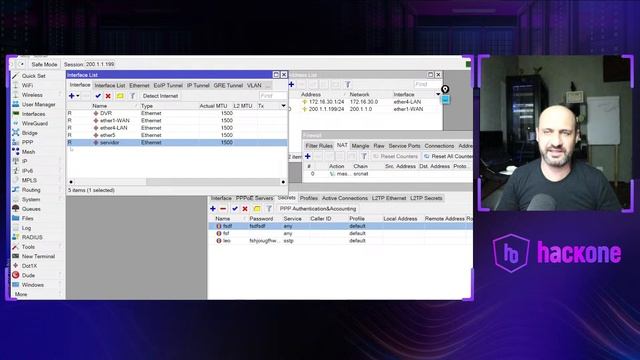The height and width of the screenshot is (360, 640).
Task: Click the plus add button in Firewall NAT
Action: pyautogui.click(x=308, y=156)
